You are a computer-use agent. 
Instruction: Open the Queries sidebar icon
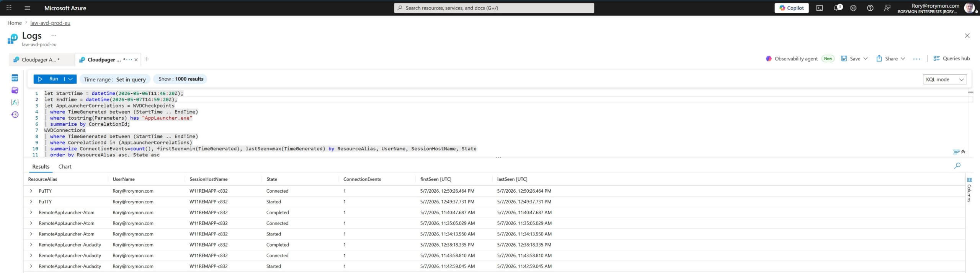(x=15, y=90)
